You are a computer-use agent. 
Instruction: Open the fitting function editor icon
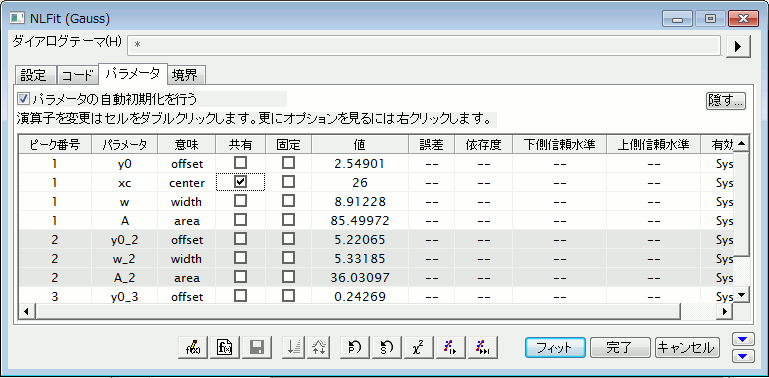click(x=193, y=348)
